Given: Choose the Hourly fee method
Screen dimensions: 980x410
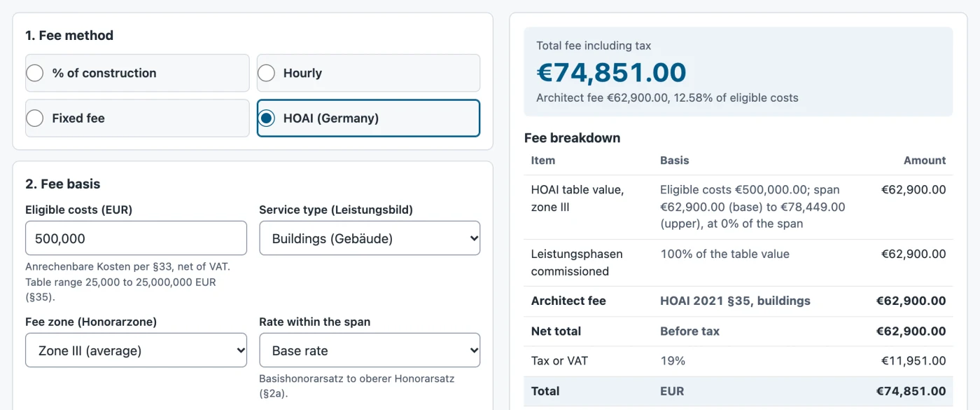Looking at the screenshot, I should pyautogui.click(x=368, y=73).
